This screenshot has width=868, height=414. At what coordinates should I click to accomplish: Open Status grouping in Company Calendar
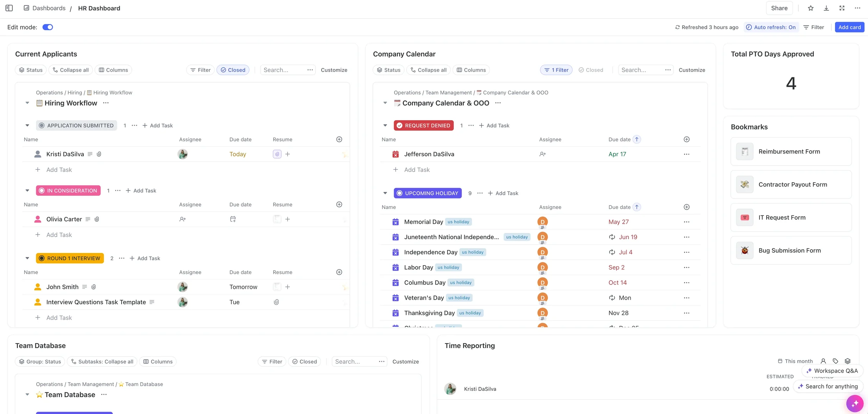pyautogui.click(x=389, y=70)
